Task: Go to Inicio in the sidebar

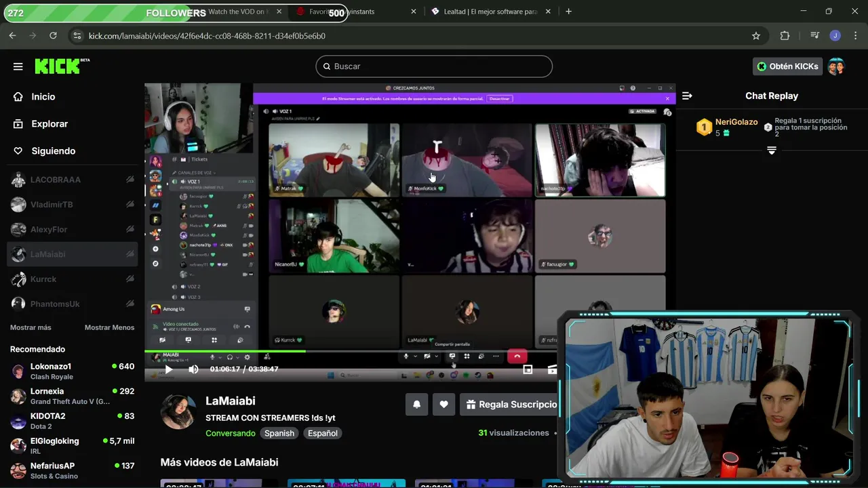Action: pos(43,97)
